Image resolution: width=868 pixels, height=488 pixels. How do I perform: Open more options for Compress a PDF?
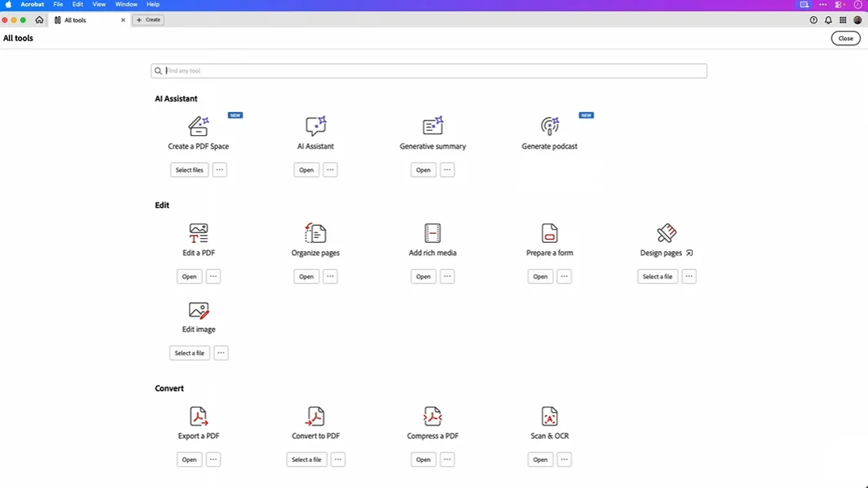click(447, 460)
